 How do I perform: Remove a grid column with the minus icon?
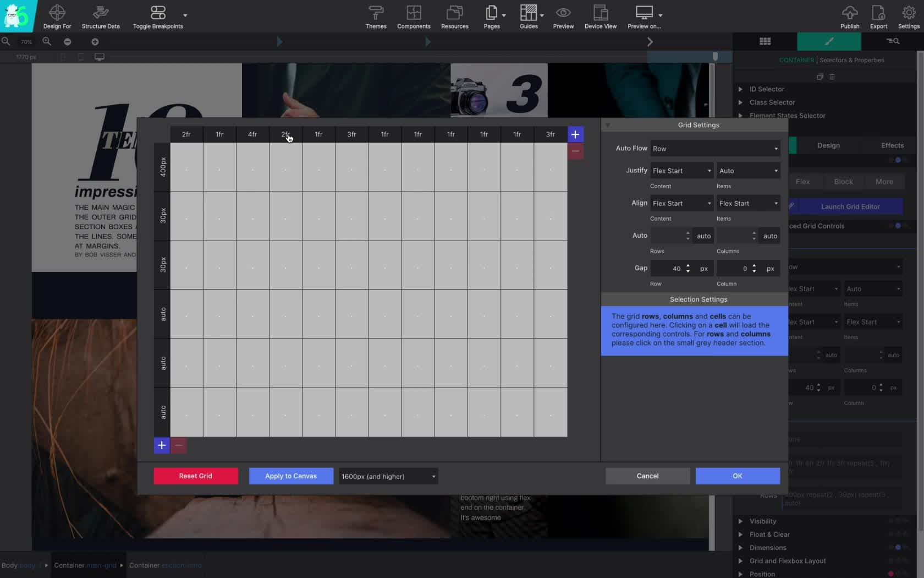pyautogui.click(x=575, y=151)
